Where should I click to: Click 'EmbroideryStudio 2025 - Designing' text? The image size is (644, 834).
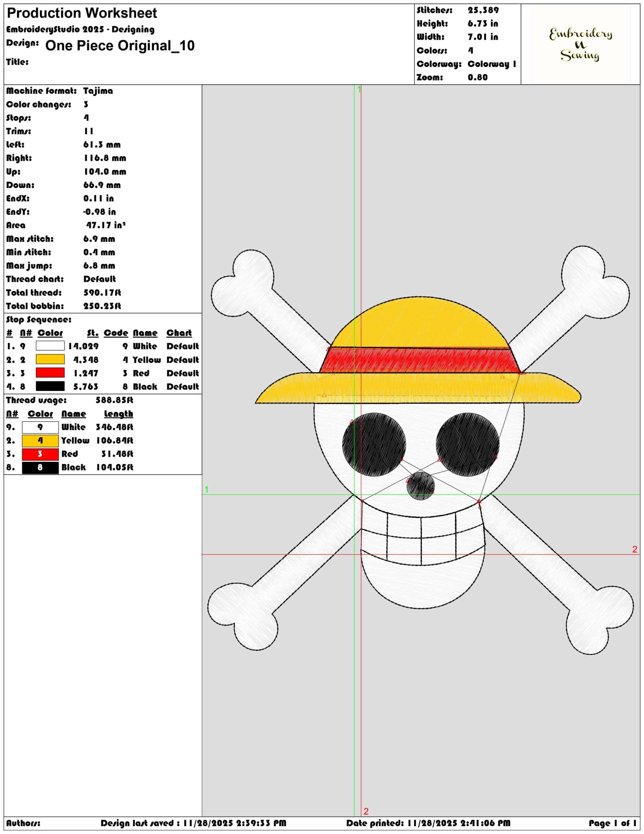click(80, 29)
